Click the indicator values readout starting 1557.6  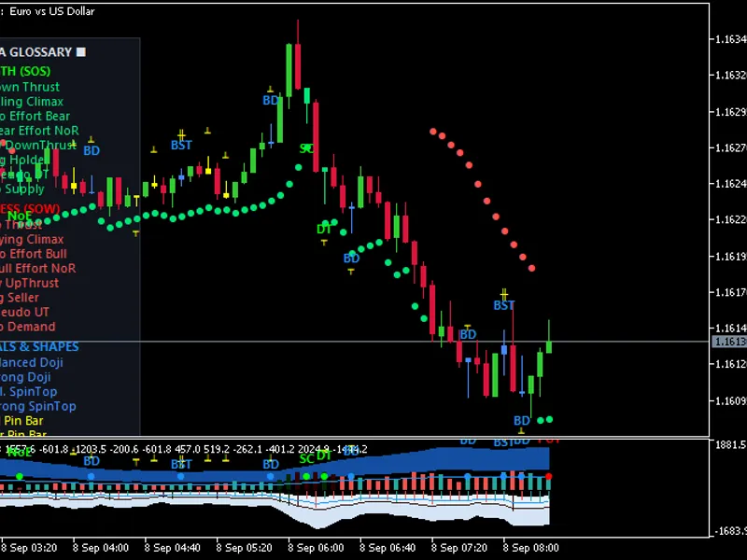tap(186, 449)
